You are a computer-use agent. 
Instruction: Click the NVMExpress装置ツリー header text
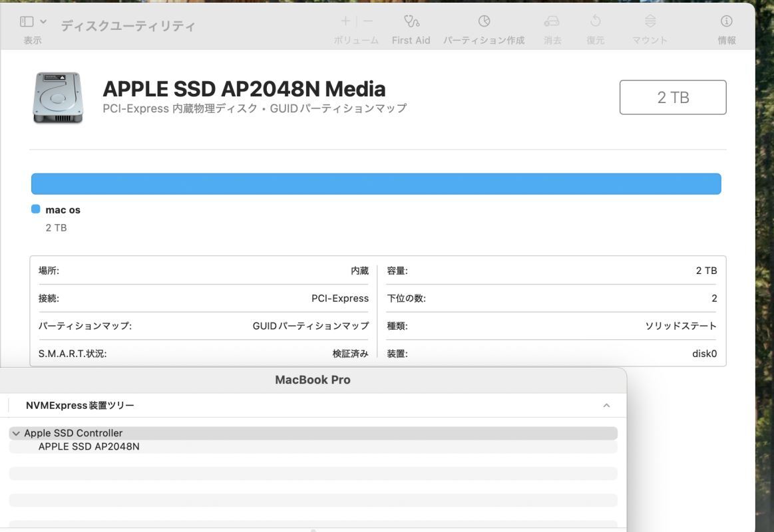pyautogui.click(x=80, y=405)
